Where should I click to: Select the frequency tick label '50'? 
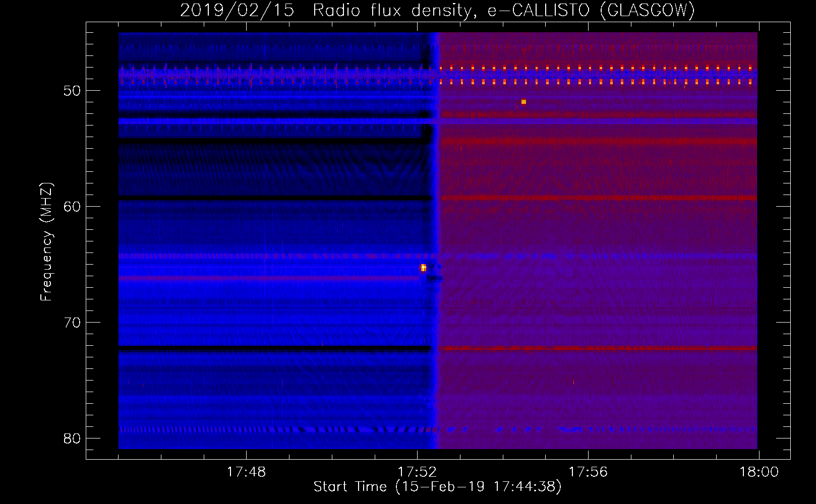[x=72, y=91]
